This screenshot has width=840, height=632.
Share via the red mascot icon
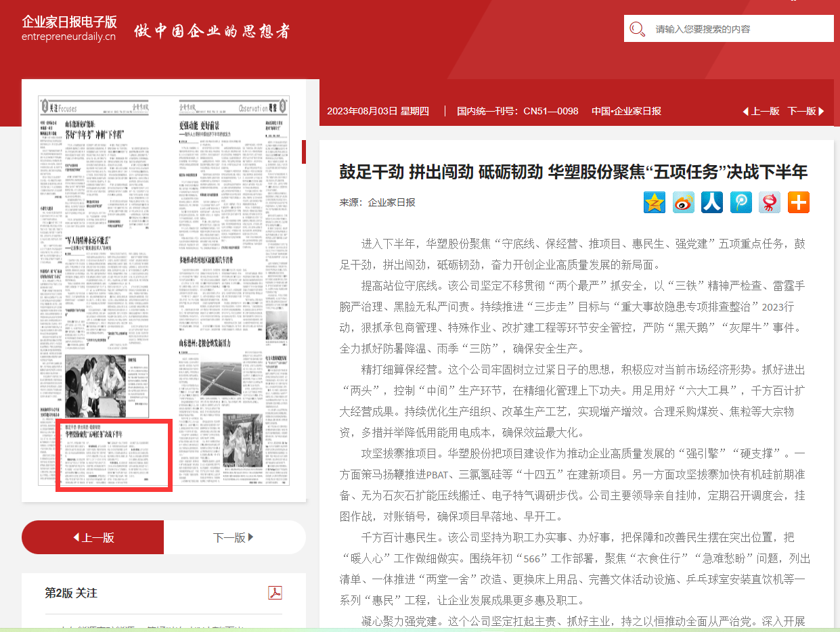click(770, 202)
